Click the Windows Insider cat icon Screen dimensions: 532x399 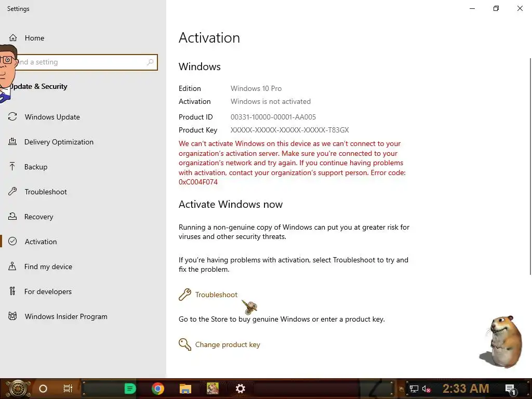(12, 316)
